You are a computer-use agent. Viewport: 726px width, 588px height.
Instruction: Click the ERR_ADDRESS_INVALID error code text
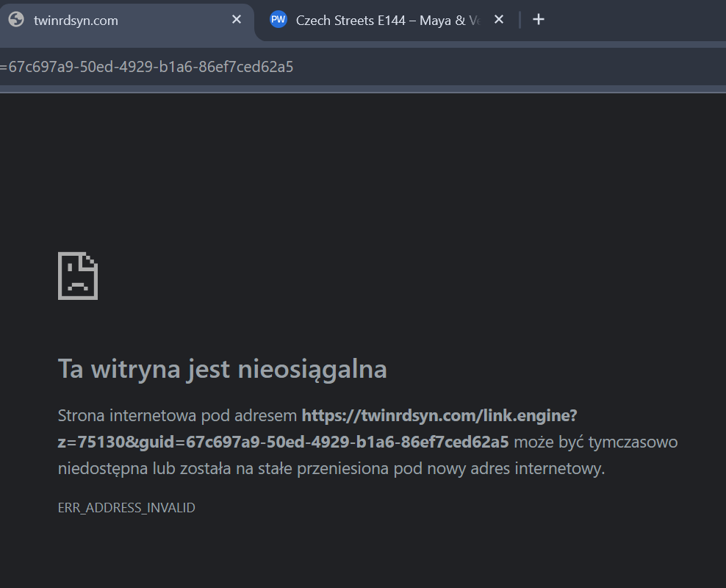126,507
